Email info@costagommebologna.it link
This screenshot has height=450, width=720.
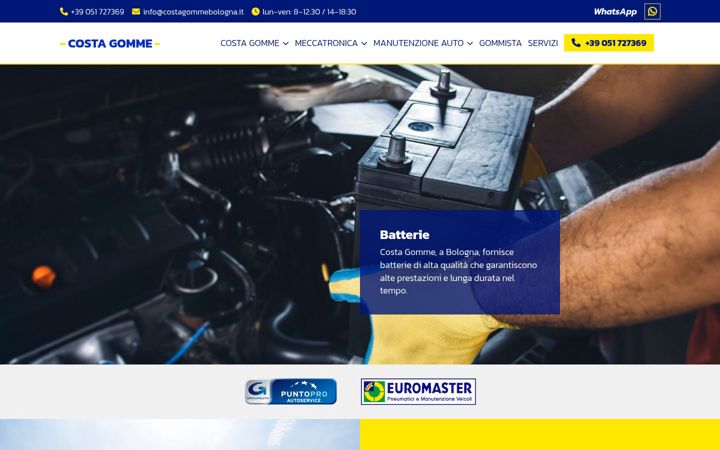coord(193,12)
